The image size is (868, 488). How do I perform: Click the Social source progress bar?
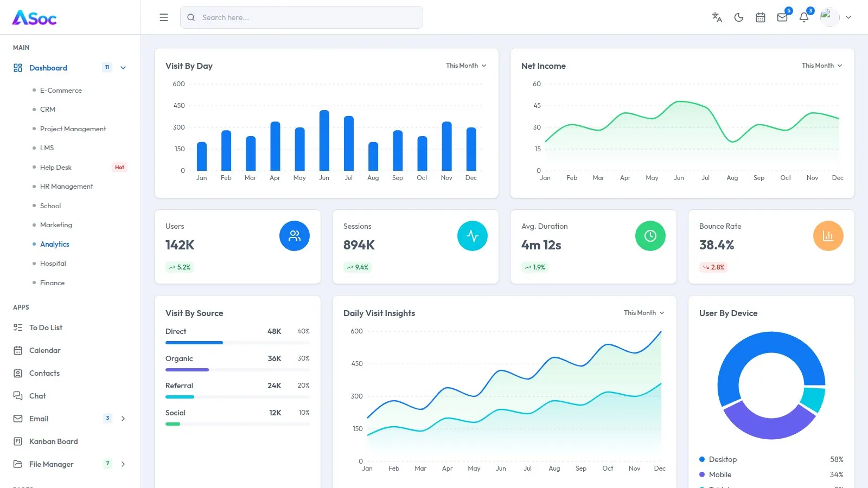pos(238,424)
